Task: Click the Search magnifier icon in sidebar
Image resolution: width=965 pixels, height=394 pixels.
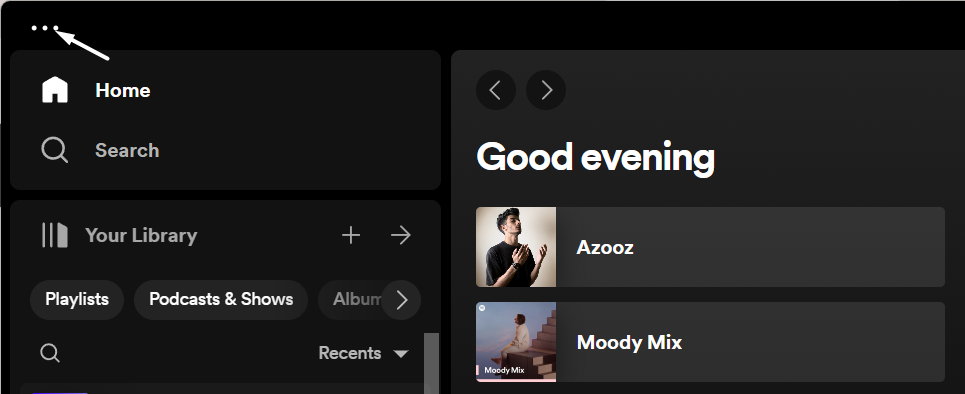Action: point(54,150)
